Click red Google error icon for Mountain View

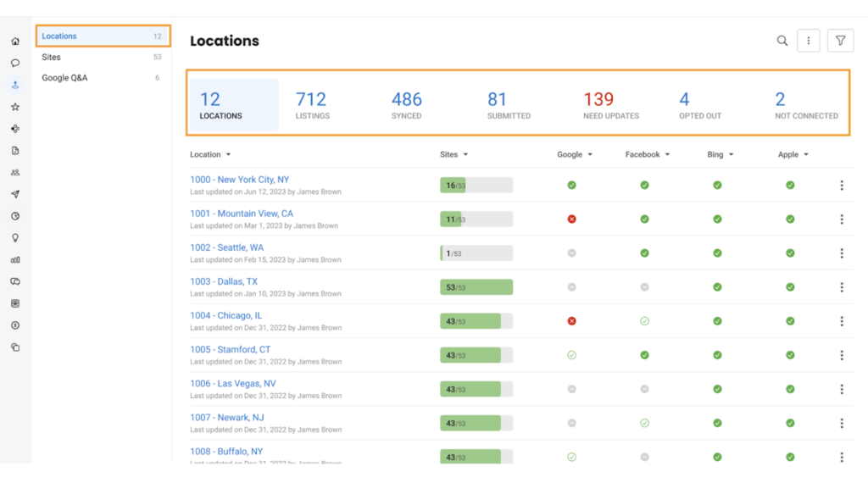pos(572,219)
